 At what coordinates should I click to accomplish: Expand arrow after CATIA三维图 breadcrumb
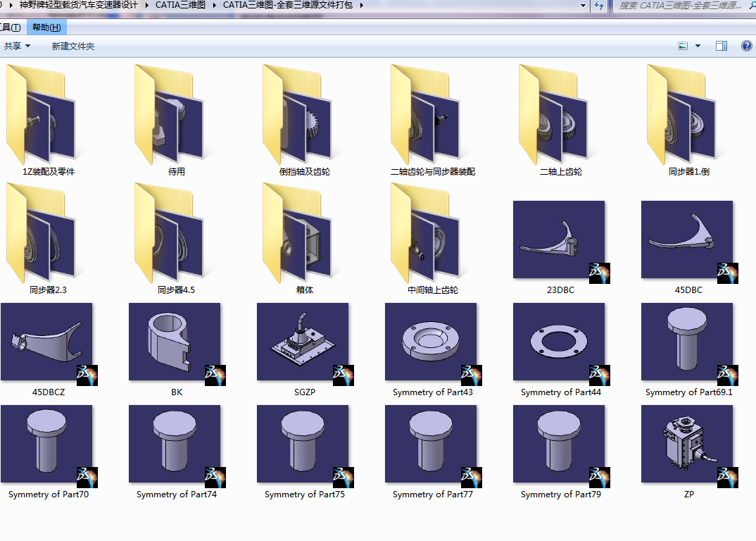(x=214, y=6)
